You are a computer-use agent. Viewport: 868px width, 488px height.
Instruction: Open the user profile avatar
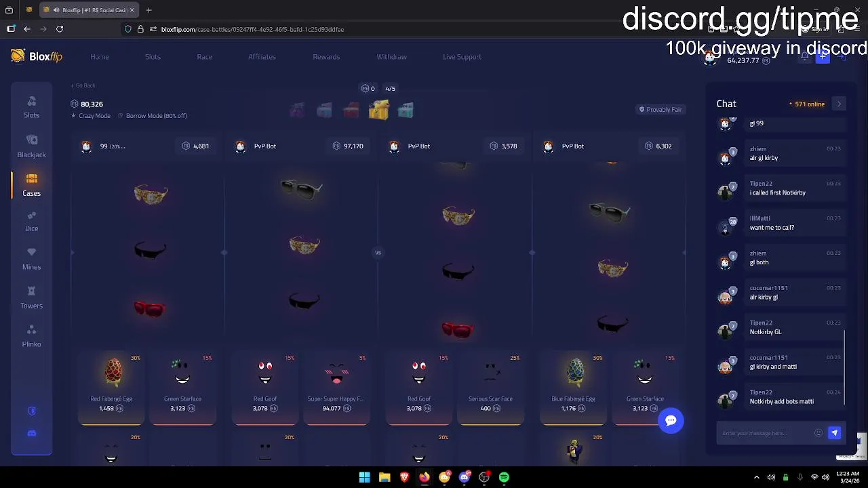click(x=710, y=57)
